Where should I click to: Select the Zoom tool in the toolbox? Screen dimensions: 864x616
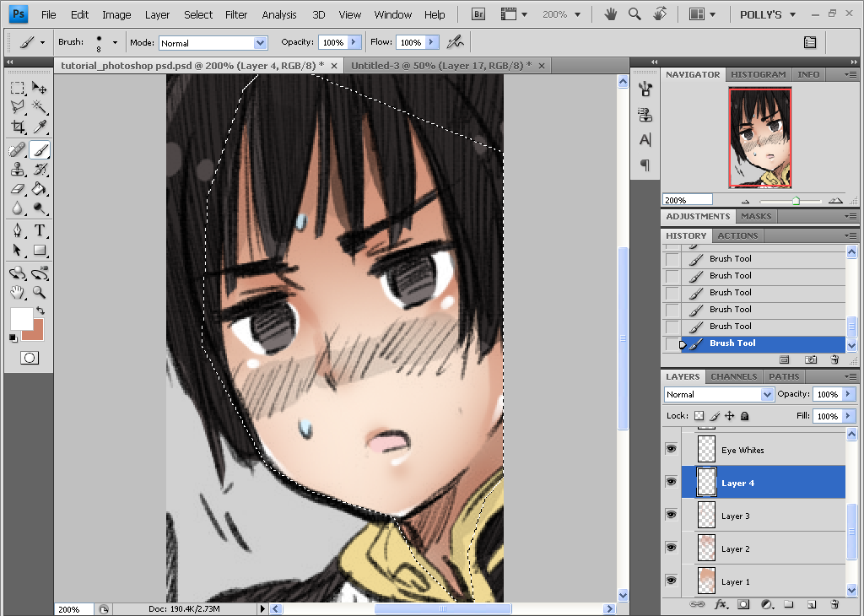click(x=39, y=292)
